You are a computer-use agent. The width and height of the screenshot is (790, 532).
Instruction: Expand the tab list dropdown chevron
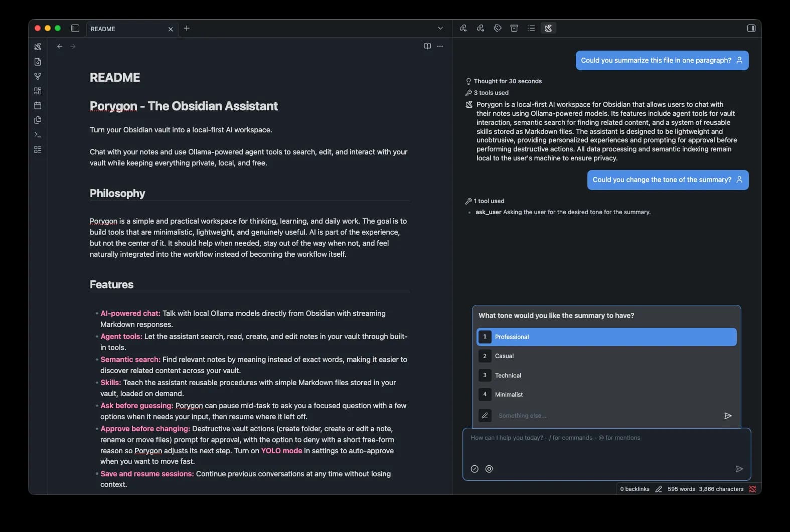pyautogui.click(x=440, y=28)
